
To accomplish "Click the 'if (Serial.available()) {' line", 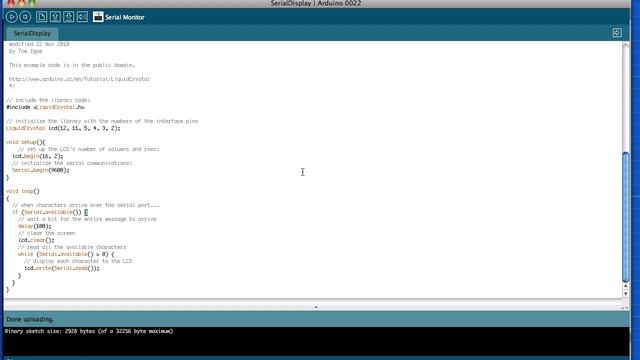I will (x=50, y=212).
